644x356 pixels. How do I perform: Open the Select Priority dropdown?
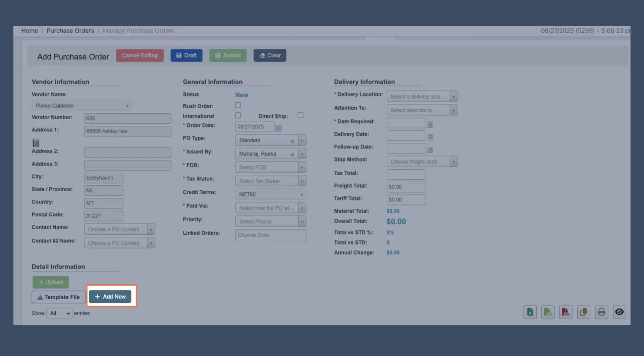(x=271, y=222)
